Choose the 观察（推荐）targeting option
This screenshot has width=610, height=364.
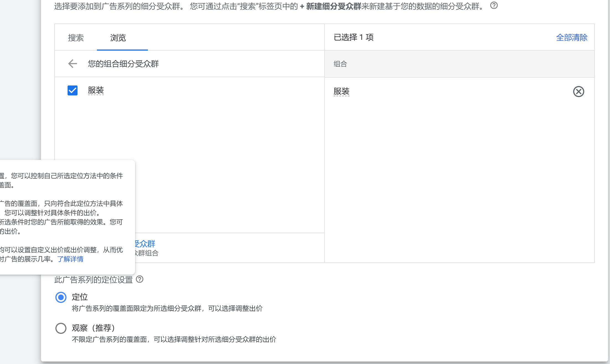coord(61,328)
